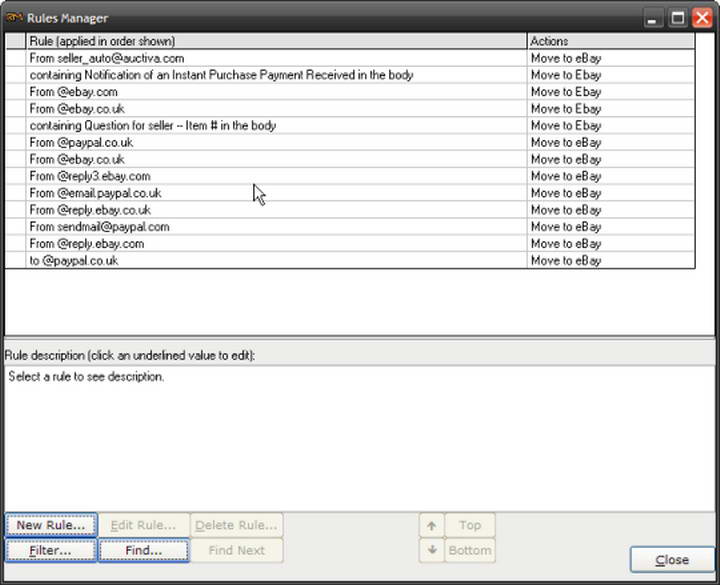This screenshot has width=720, height=585.
Task: Select the From @reply.ebay.com rule
Action: (x=276, y=244)
